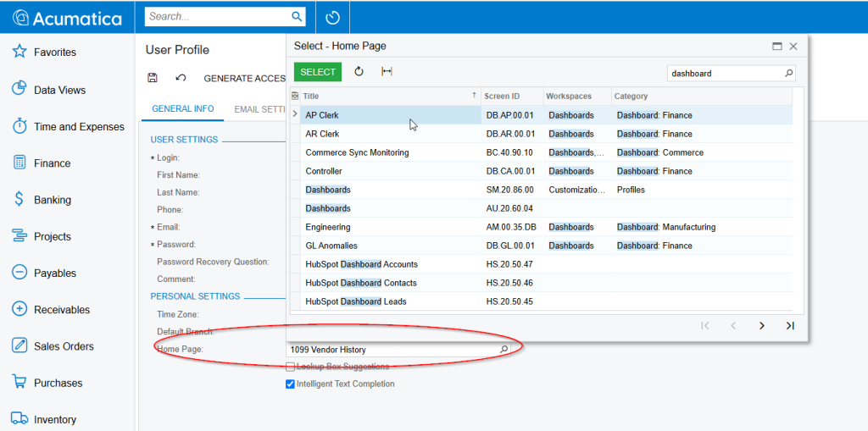Open lookup magnifier in Home Page field

[504, 350]
